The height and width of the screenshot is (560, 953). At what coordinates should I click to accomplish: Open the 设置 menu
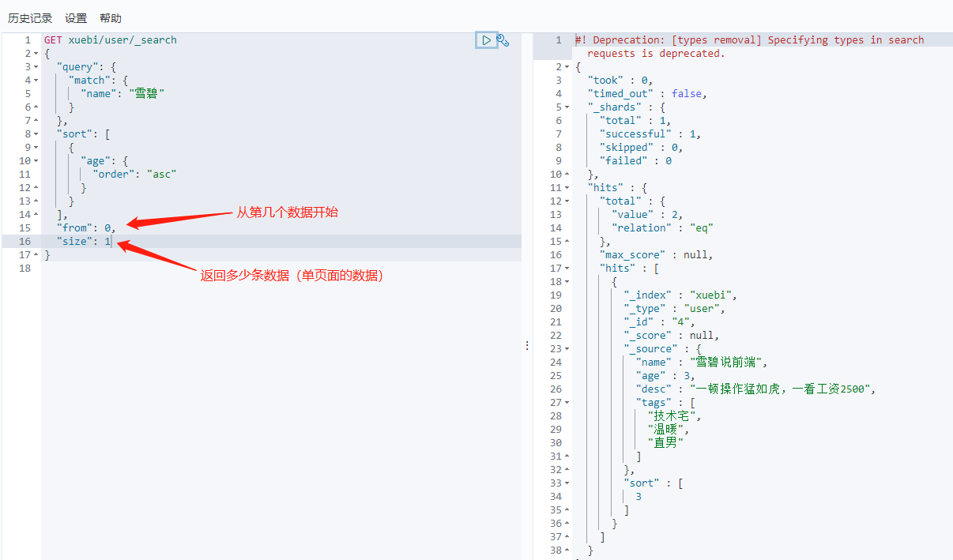point(76,18)
